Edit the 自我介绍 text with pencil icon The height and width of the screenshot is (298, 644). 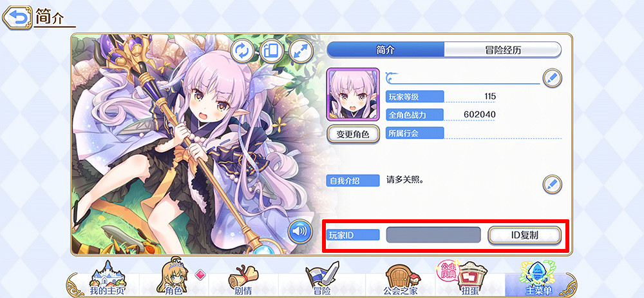(552, 184)
